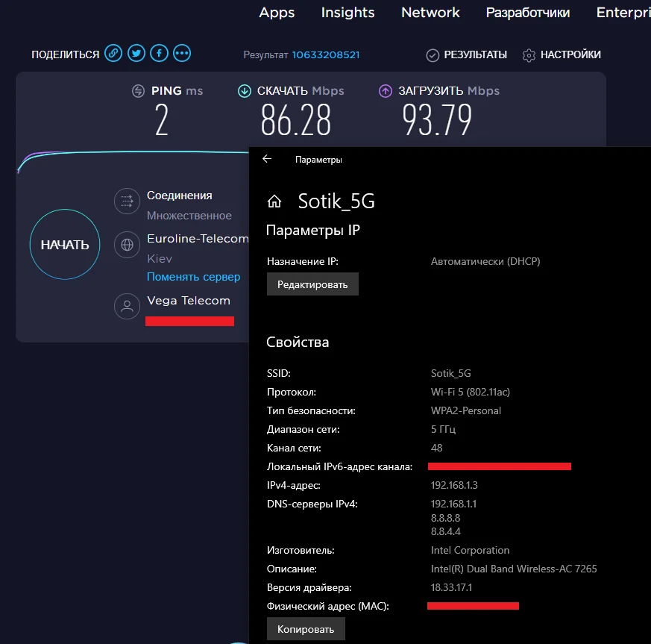
Task: Click the DNS server 8.8.8.8
Action: coord(445,518)
